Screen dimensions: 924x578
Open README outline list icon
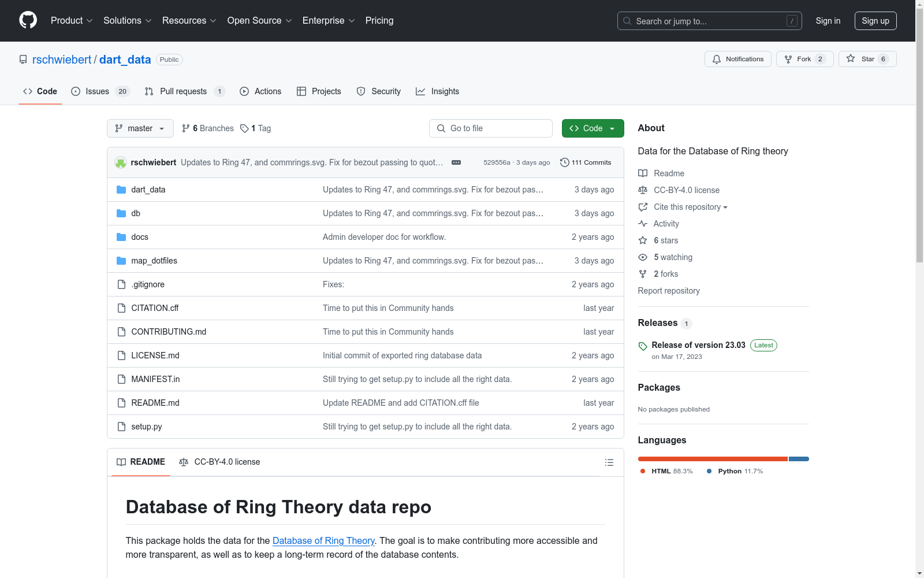pos(609,462)
